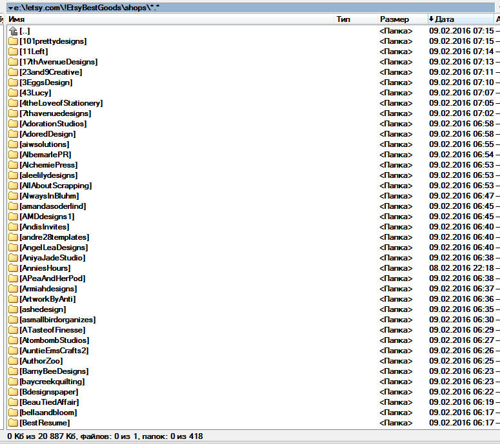This screenshot has width=500, height=448.
Task: Click the AllAboutScrapping folder icon
Action: 13,186
